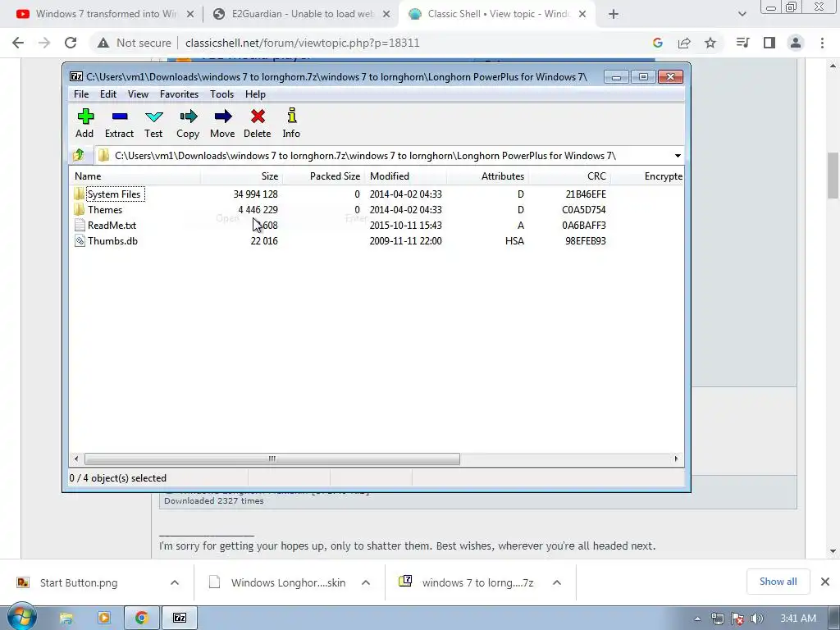Select the Thumbs.db file icon
Screen dimensions: 840x630
80,240
